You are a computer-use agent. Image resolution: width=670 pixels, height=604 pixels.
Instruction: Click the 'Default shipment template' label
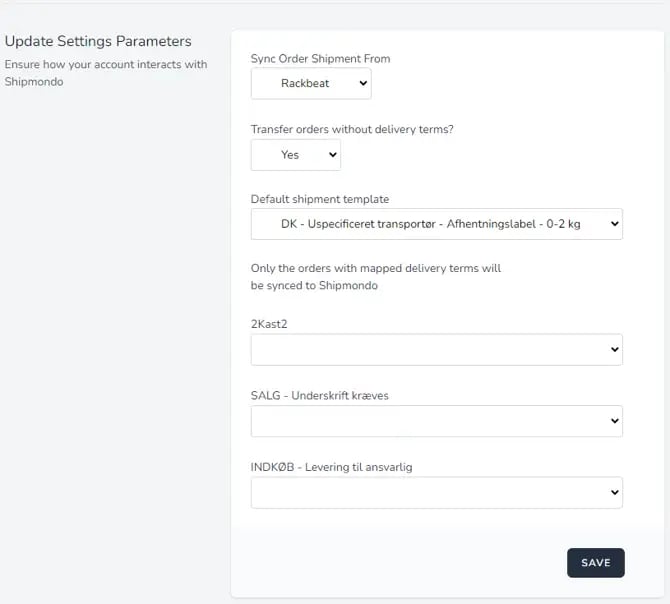coord(320,199)
